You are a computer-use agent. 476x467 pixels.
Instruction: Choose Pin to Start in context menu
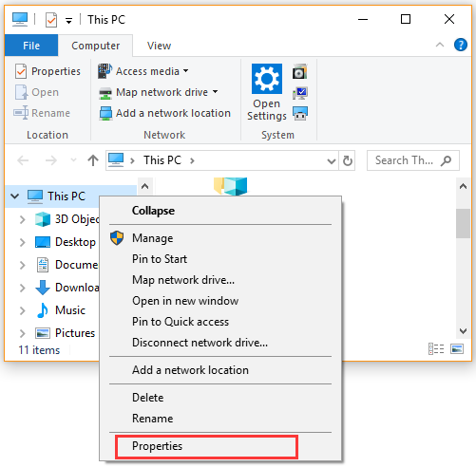[220, 259]
